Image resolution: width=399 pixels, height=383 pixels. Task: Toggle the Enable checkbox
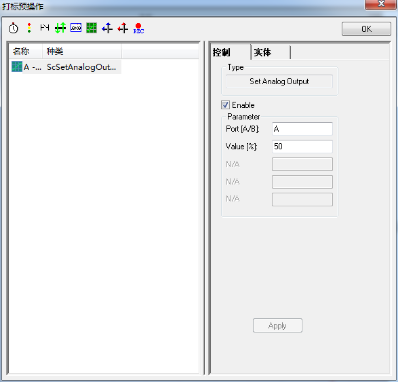click(x=225, y=105)
